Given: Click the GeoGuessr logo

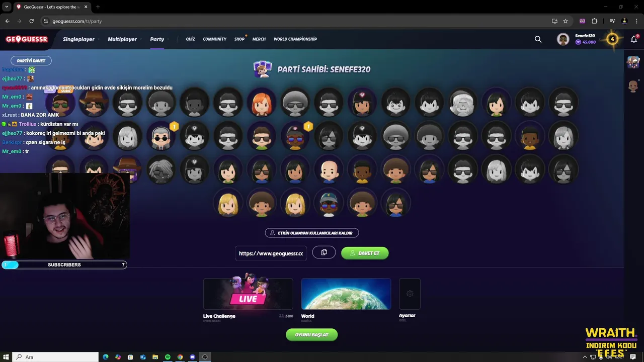Looking at the screenshot, I should tap(27, 39).
